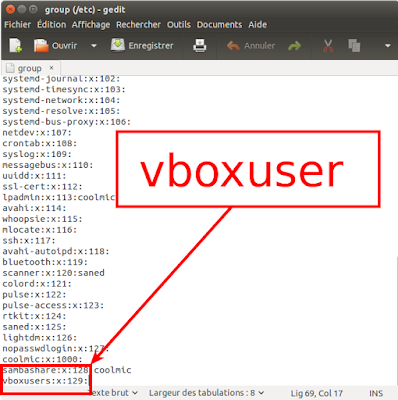
Task: Click the Lig 69, Col 17 status text
Action: (317, 394)
